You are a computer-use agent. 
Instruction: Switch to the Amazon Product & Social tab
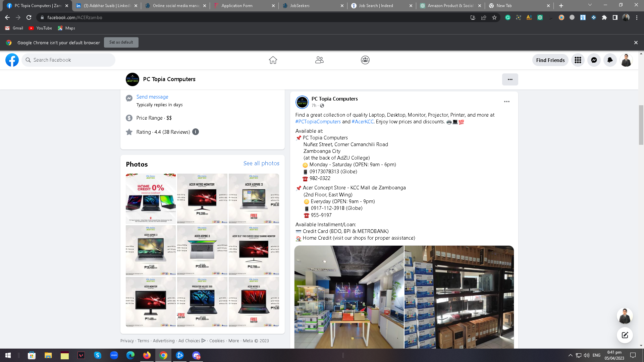[x=450, y=6]
